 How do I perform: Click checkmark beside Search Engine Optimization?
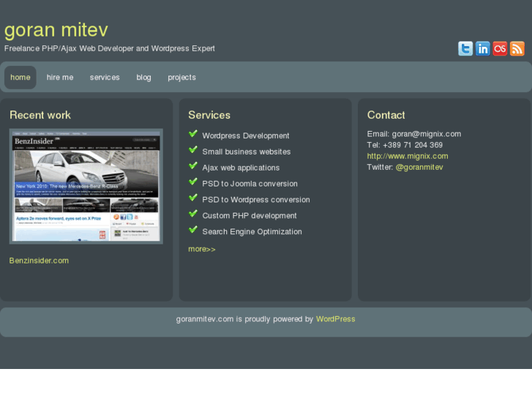point(193,230)
